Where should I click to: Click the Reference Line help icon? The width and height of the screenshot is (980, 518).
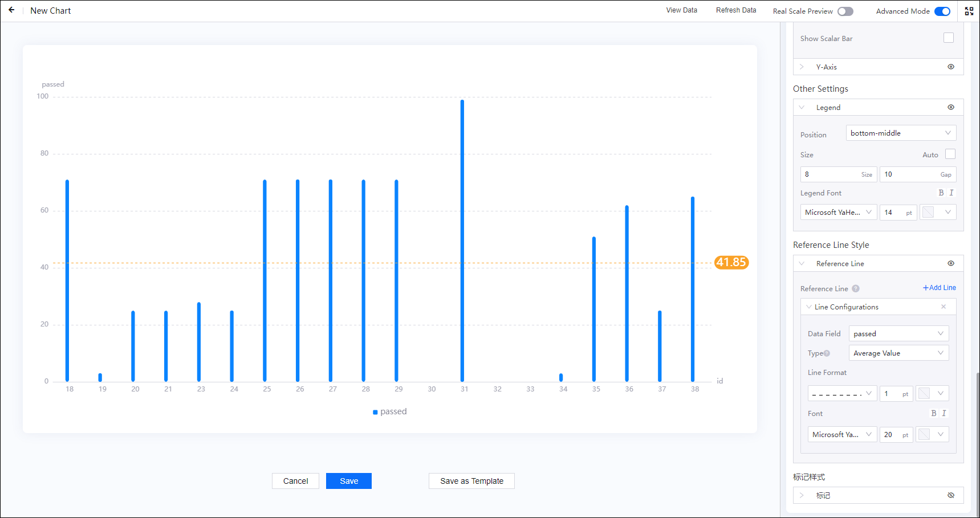855,289
